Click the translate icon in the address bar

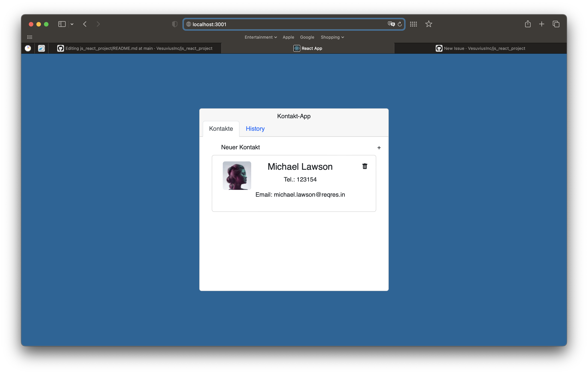point(391,24)
